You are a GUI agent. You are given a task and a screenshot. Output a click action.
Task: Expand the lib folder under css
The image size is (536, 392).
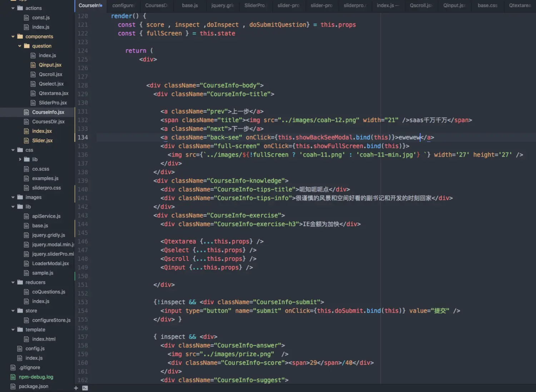(x=20, y=159)
